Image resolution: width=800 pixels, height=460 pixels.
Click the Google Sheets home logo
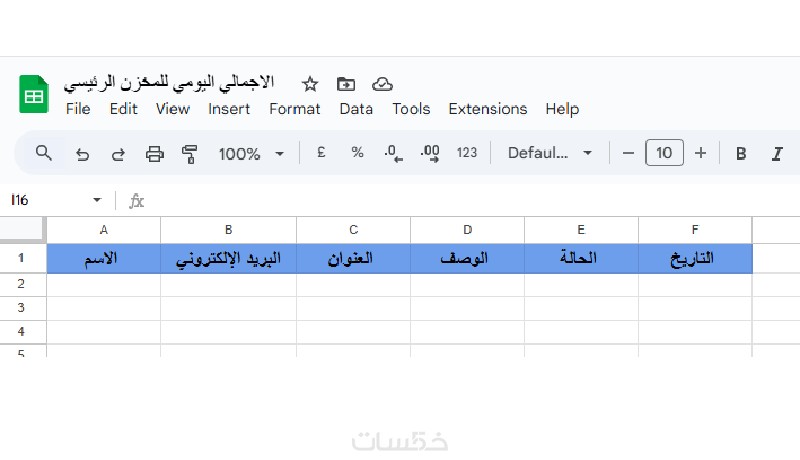[34, 95]
